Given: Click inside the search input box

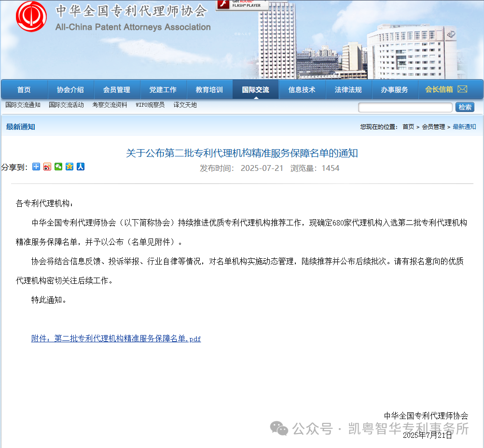Looking at the screenshot, I should coord(404,107).
